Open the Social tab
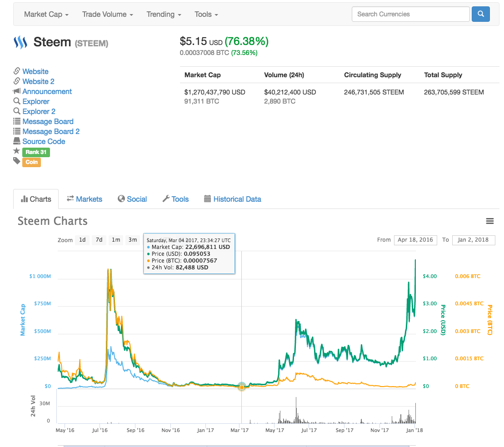This screenshot has width=504, height=447. pos(132,199)
